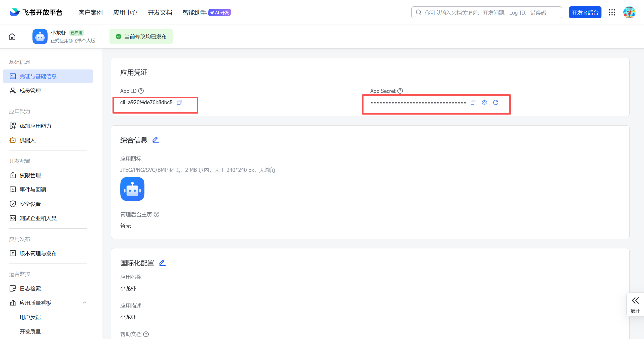Viewport: 644px width, 339px height.
Task: Edit the 综合信息 section
Action: [x=156, y=140]
